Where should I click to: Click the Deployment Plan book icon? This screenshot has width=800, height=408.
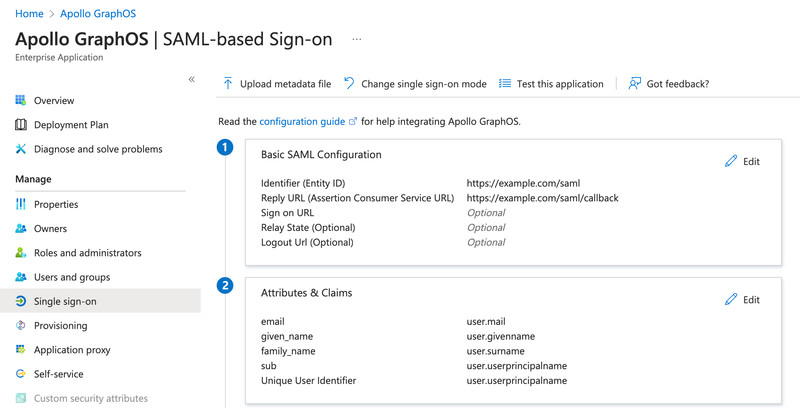20,124
